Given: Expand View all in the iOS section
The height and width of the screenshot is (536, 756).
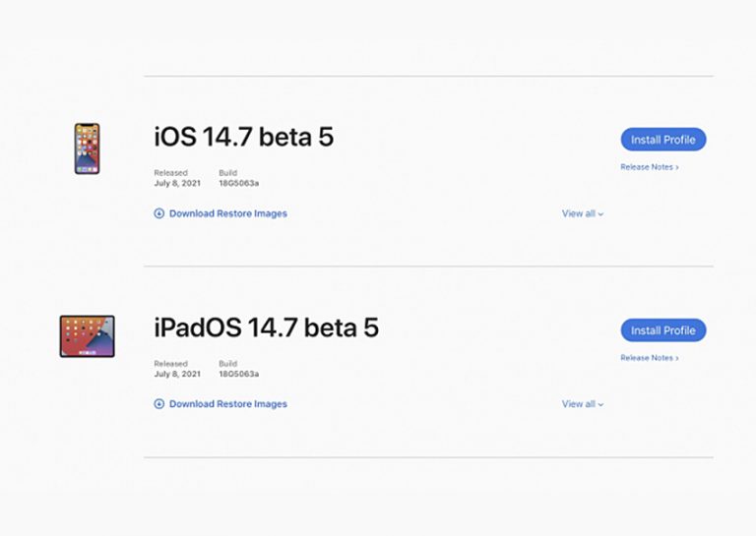Looking at the screenshot, I should click(x=582, y=213).
